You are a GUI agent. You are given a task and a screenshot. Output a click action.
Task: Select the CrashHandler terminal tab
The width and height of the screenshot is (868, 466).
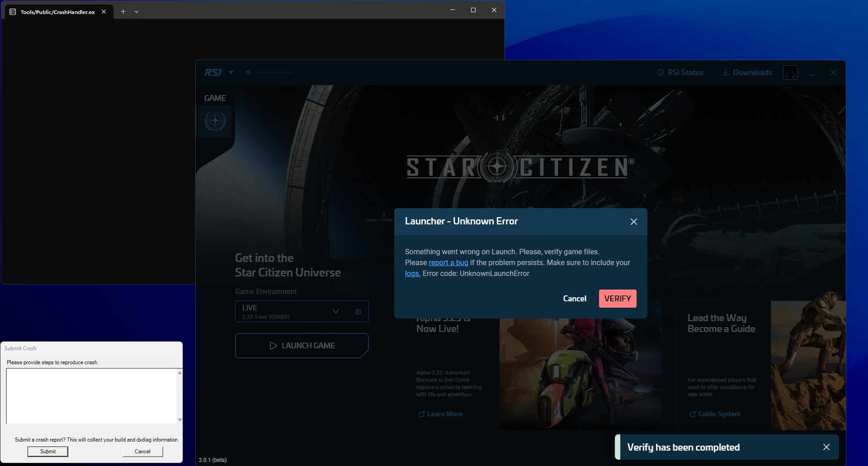pyautogui.click(x=57, y=12)
